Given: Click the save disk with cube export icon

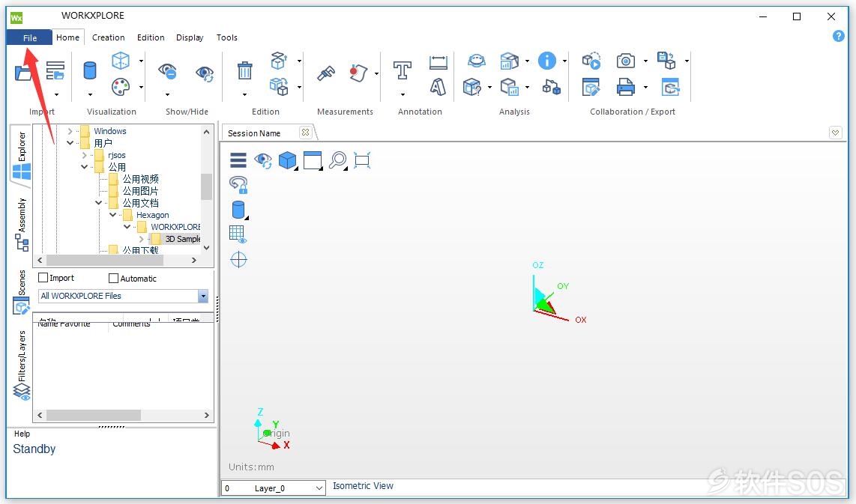Looking at the screenshot, I should (x=666, y=61).
